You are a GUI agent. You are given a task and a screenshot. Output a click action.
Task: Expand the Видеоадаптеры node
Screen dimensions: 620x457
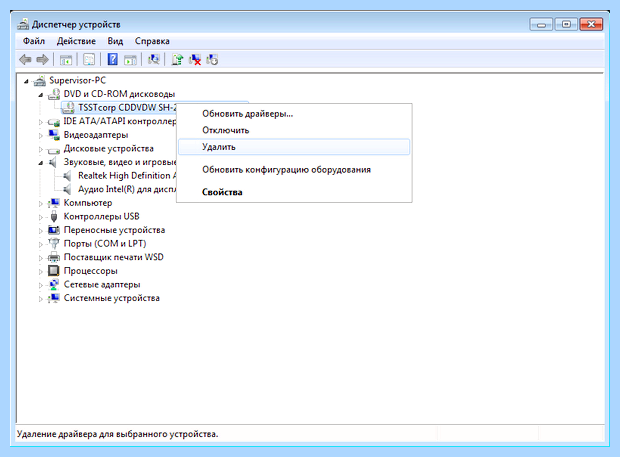tap(41, 136)
